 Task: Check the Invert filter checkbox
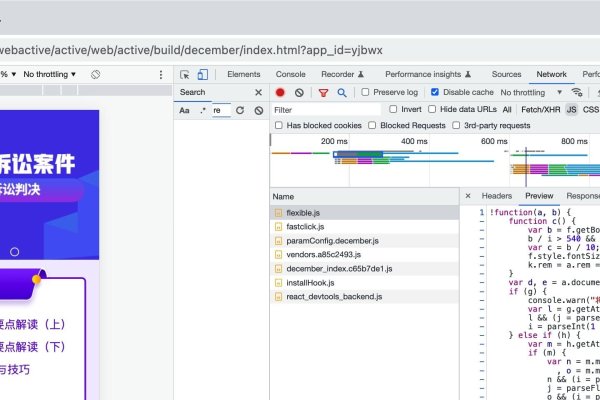point(393,109)
